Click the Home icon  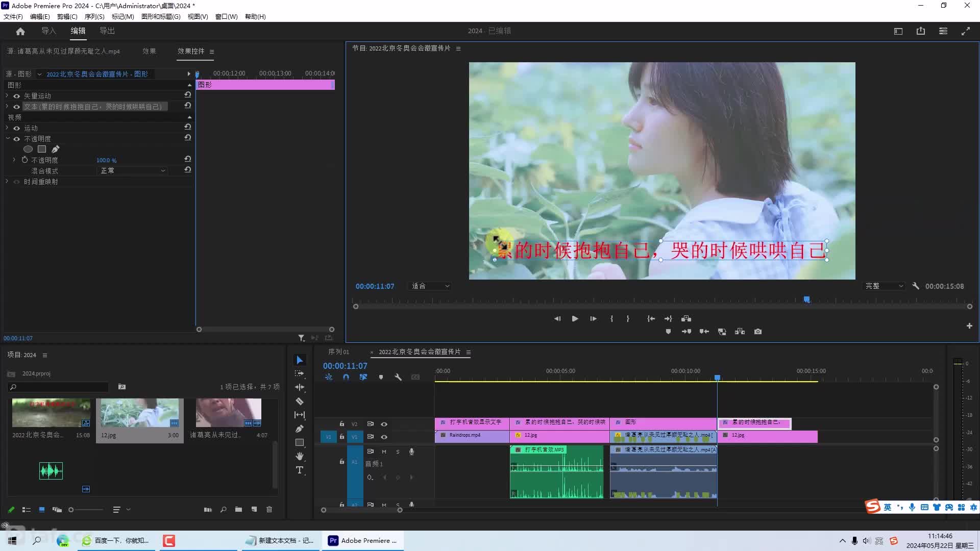click(20, 31)
